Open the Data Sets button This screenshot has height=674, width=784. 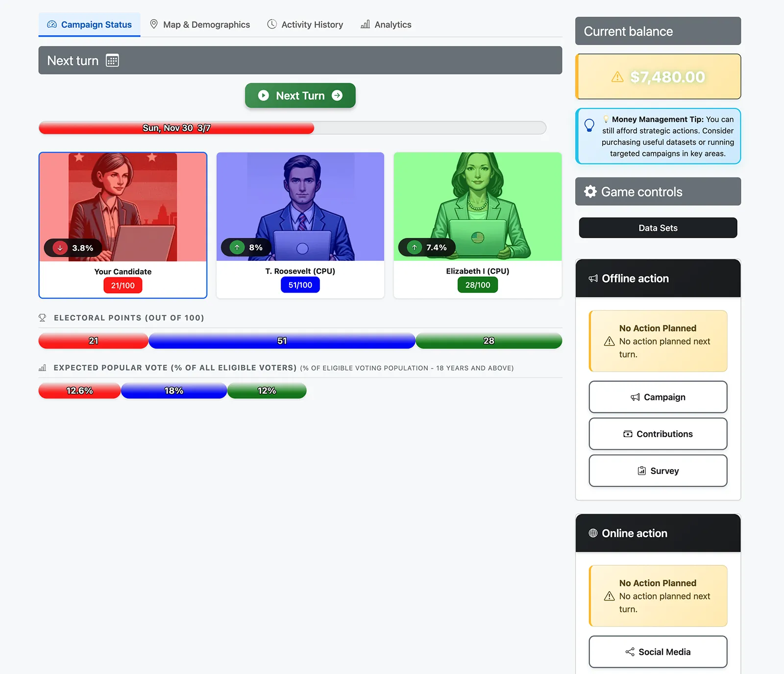pos(658,228)
